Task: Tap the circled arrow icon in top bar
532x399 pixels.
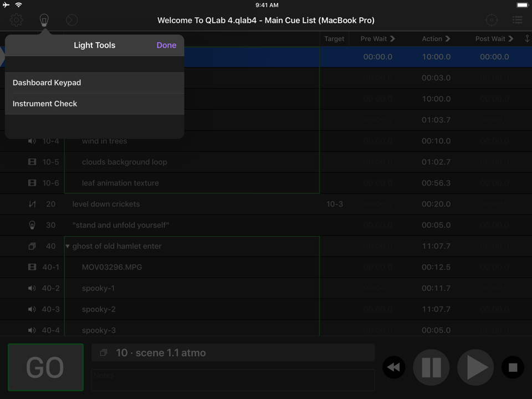Action: [x=71, y=21]
